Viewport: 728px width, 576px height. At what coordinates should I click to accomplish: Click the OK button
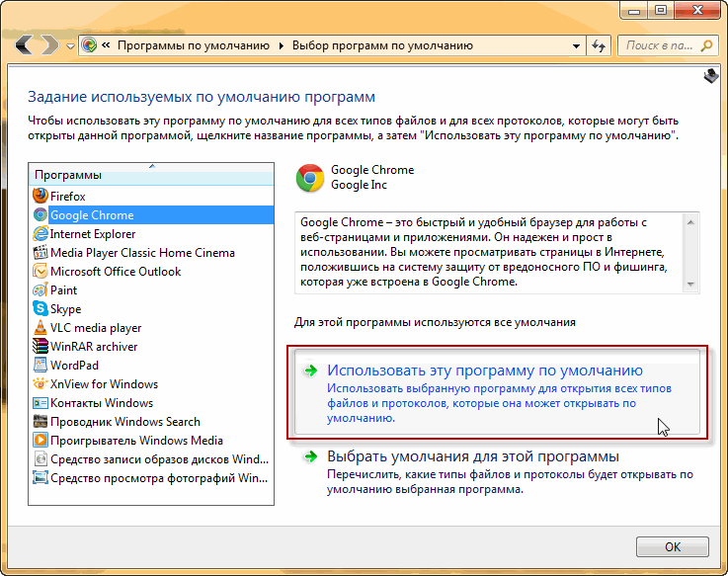coord(673,546)
